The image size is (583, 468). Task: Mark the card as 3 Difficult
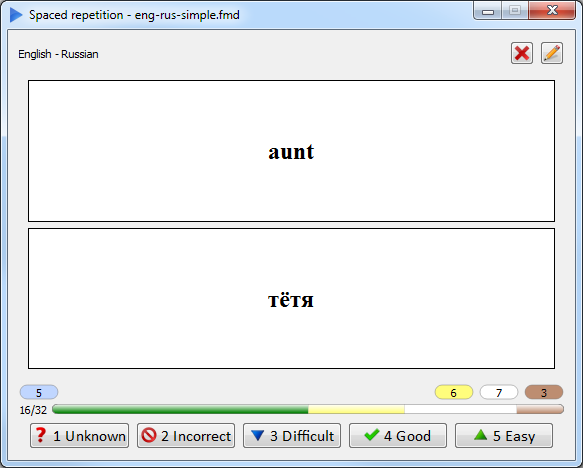pyautogui.click(x=292, y=436)
